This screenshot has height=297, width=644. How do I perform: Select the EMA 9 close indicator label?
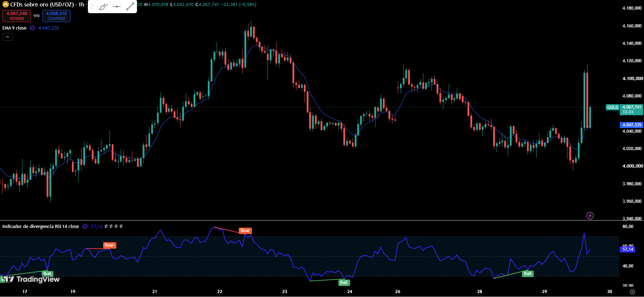point(15,28)
